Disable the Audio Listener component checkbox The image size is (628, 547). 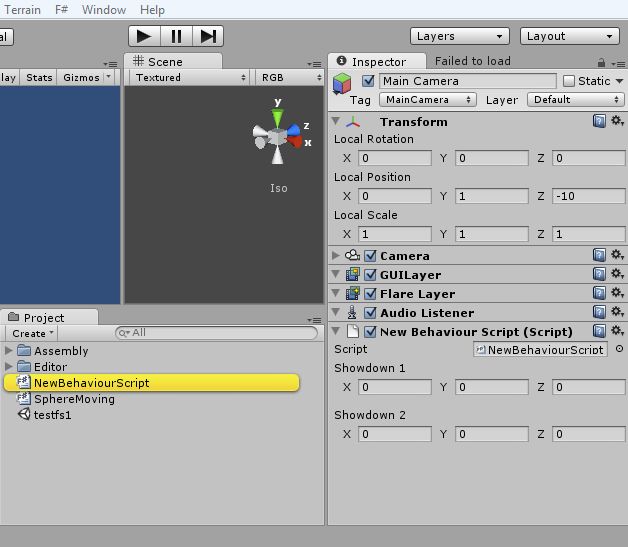tap(370, 312)
